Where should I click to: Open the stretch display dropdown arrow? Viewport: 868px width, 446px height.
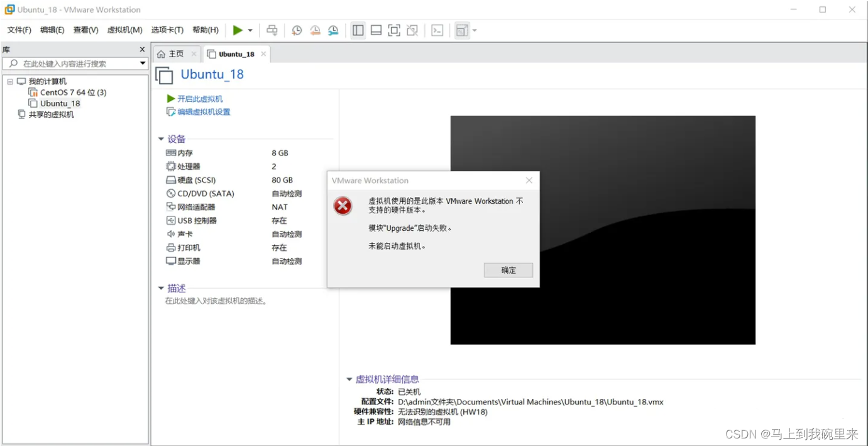point(475,30)
